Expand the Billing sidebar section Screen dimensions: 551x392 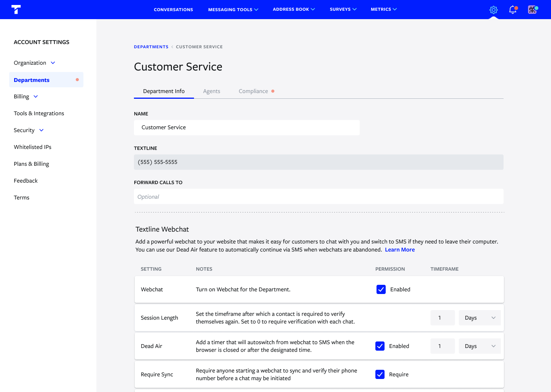coord(26,96)
